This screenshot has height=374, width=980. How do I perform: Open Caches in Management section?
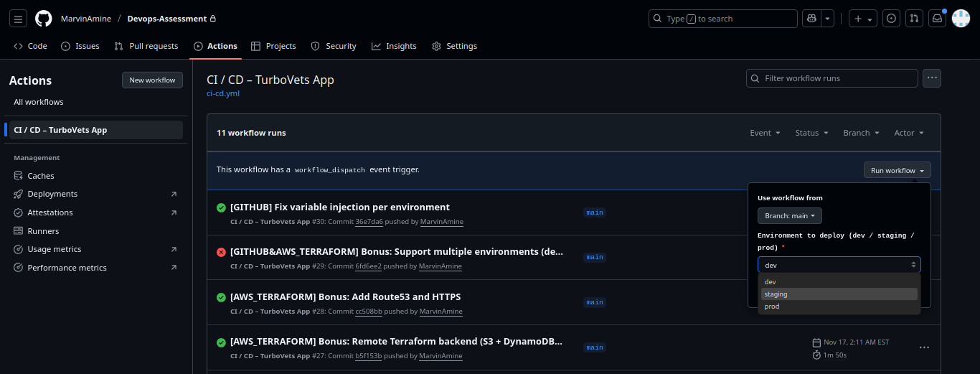41,176
